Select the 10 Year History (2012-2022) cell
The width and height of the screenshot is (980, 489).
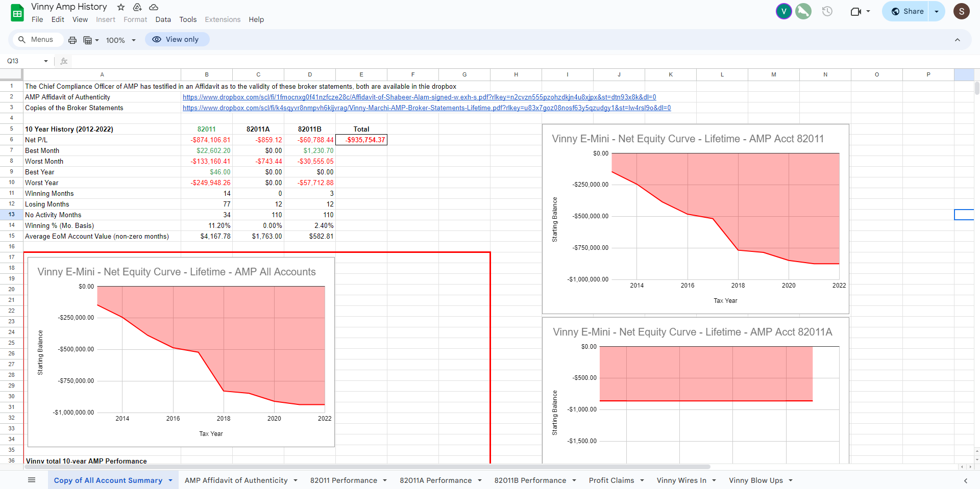click(102, 129)
